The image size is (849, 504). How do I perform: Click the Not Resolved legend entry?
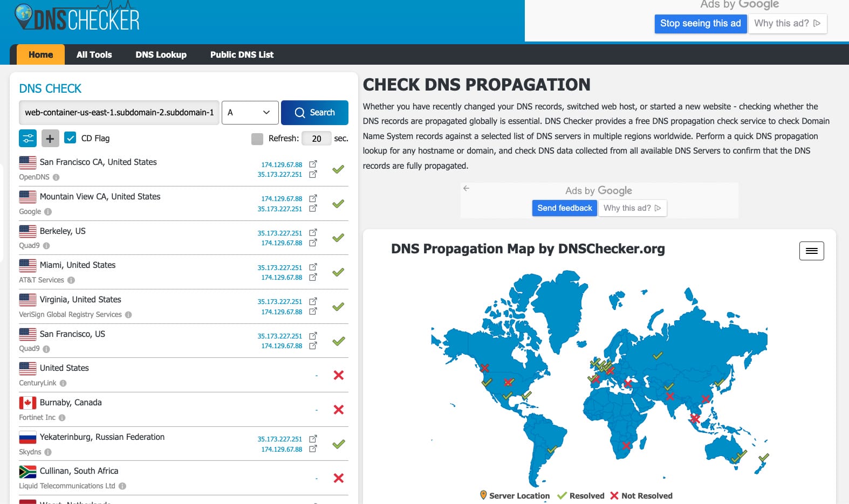pyautogui.click(x=641, y=496)
